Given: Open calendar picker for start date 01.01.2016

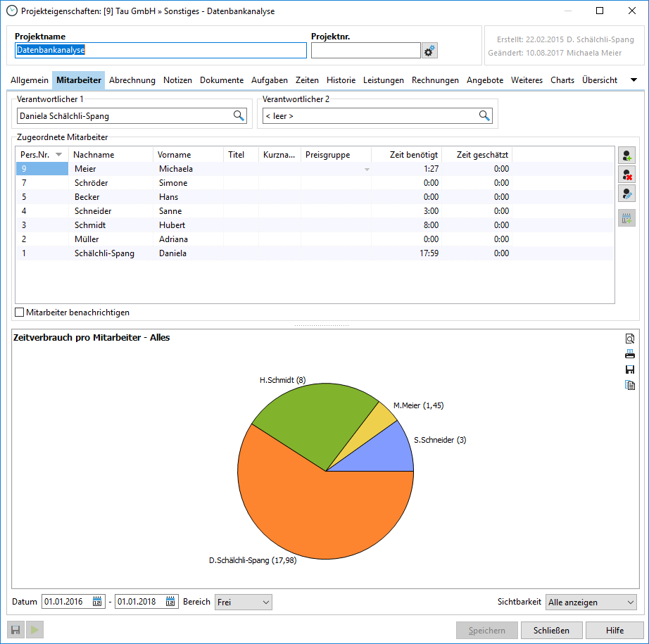Looking at the screenshot, I should [x=97, y=602].
